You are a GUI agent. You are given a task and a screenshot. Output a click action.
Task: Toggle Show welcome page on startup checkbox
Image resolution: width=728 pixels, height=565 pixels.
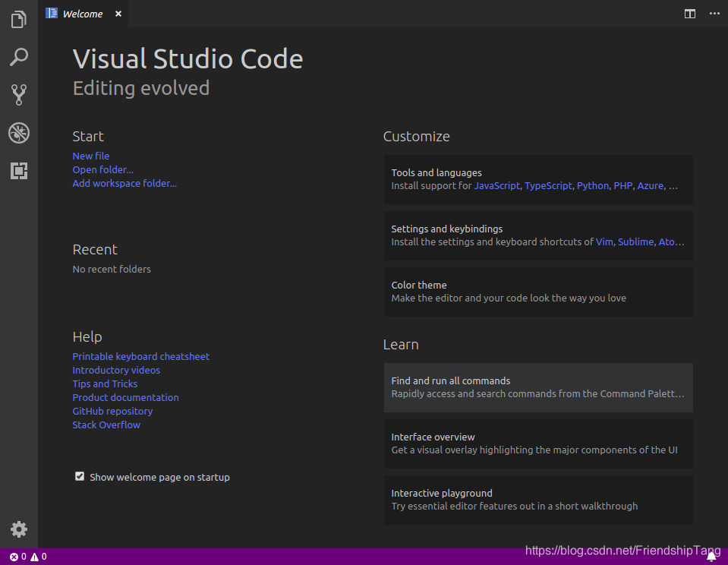tap(80, 476)
